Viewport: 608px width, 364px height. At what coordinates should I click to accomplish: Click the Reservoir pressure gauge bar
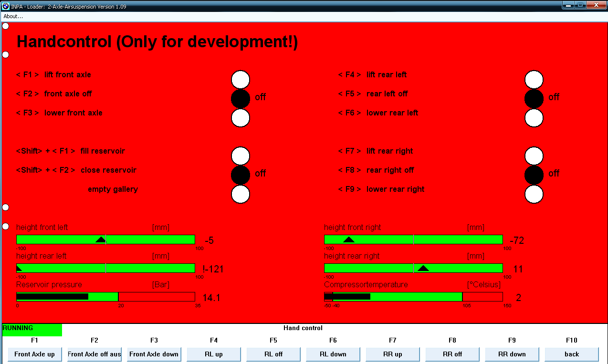pos(105,297)
